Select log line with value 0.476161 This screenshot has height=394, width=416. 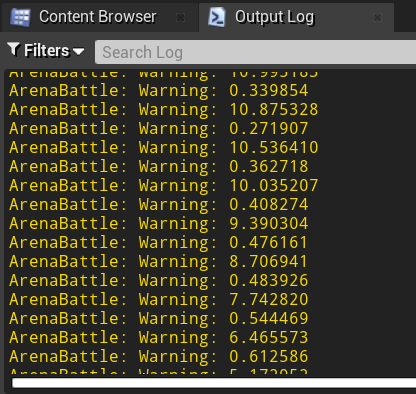(x=159, y=242)
